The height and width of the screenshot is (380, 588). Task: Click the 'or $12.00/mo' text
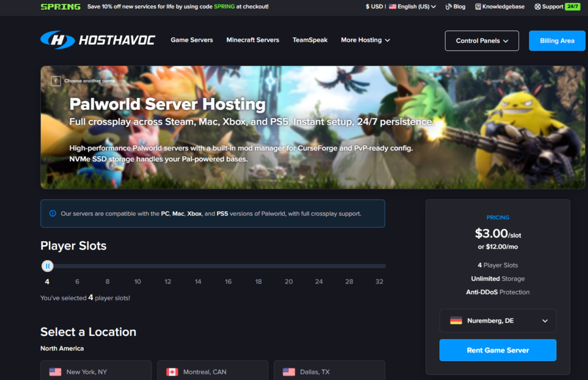point(498,247)
